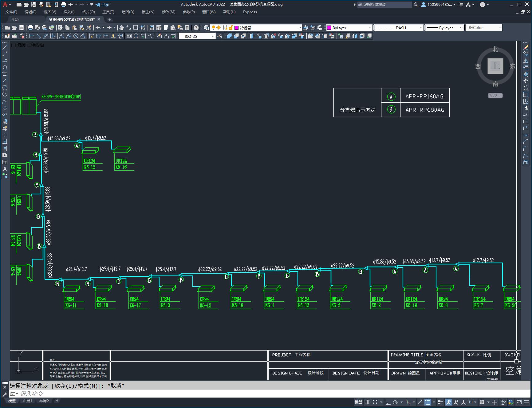Screen dimensions: 532x408
Task: Select the Trim scissors tool
Action: coord(526,108)
